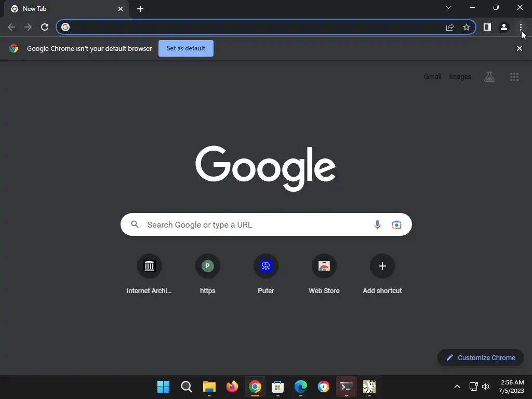Share this page icon in omnibox

[450, 27]
